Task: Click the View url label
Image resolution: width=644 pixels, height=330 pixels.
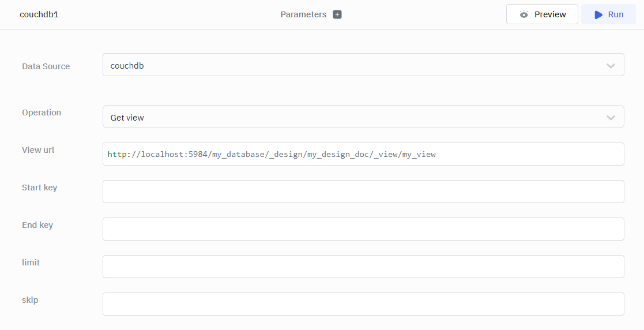Action: click(x=38, y=150)
